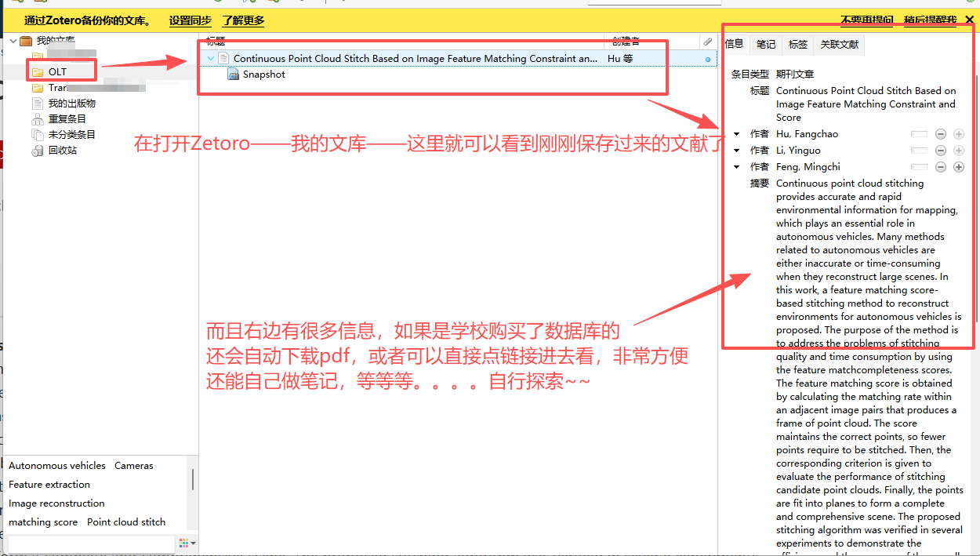
Task: Add a creator after Feng, Mingchi
Action: [958, 167]
